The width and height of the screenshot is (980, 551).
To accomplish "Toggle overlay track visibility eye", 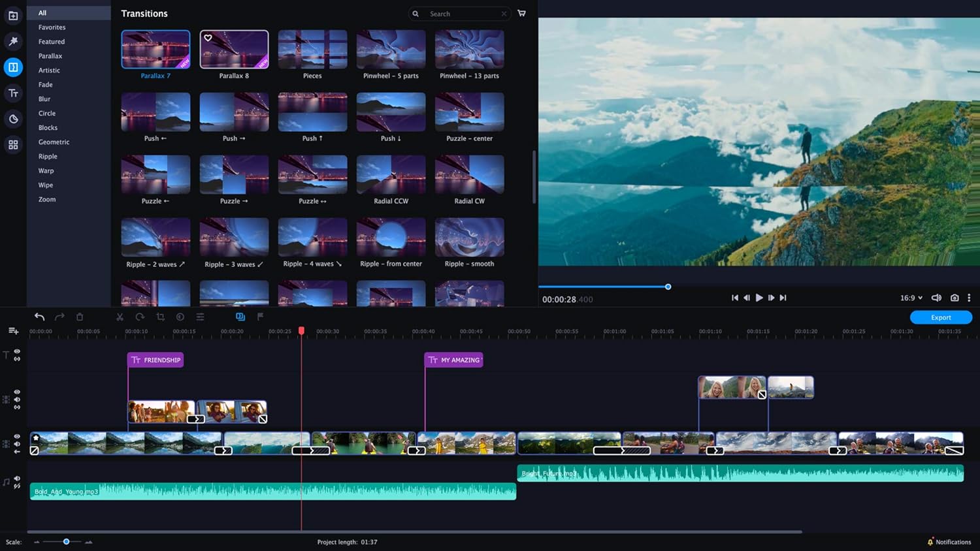I will (x=17, y=392).
